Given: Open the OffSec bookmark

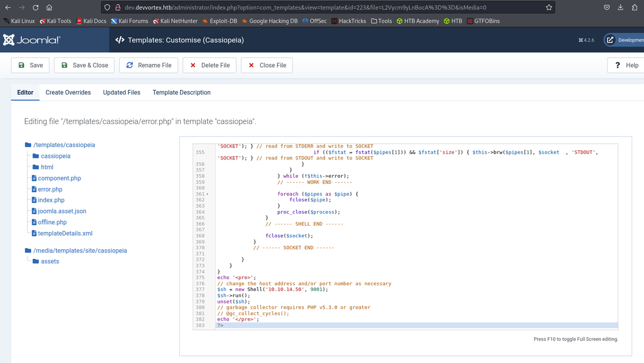Looking at the screenshot, I should [314, 21].
